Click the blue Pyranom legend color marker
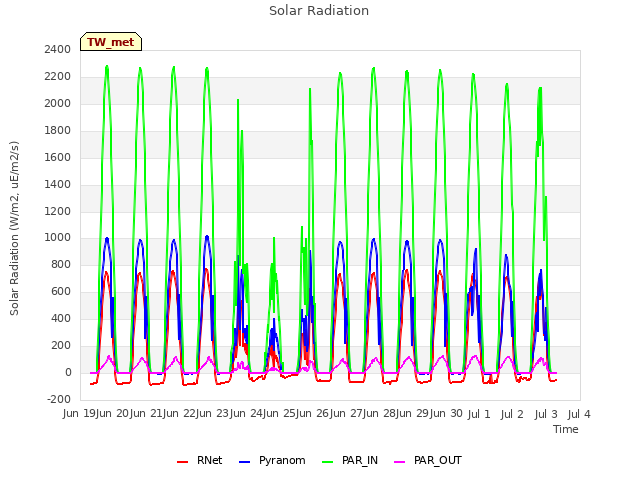The image size is (640, 480). [244, 462]
